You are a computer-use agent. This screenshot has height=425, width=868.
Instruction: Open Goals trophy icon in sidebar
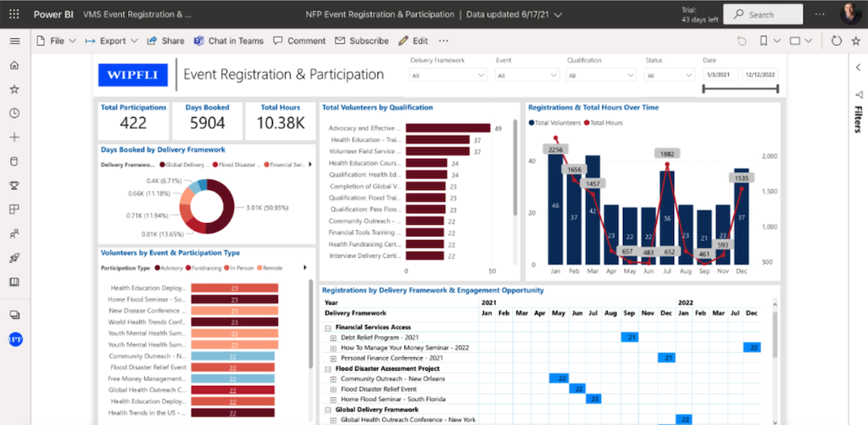coord(15,186)
